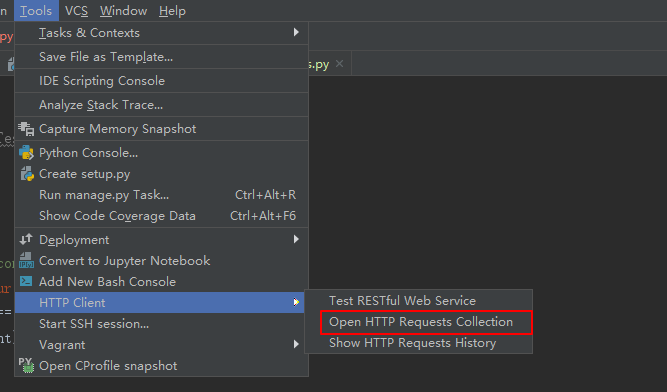The height and width of the screenshot is (392, 667).
Task: Expand the Tasks & Contexts submenu arrow
Action: coord(296,32)
